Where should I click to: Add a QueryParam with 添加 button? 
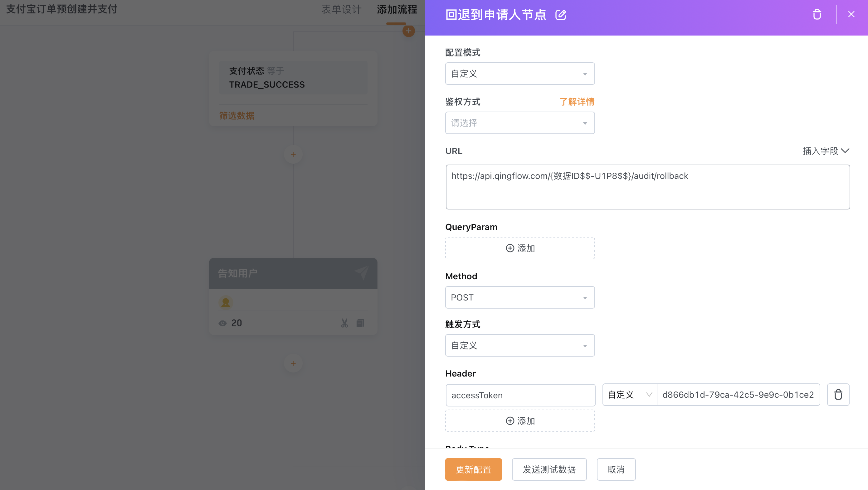520,248
